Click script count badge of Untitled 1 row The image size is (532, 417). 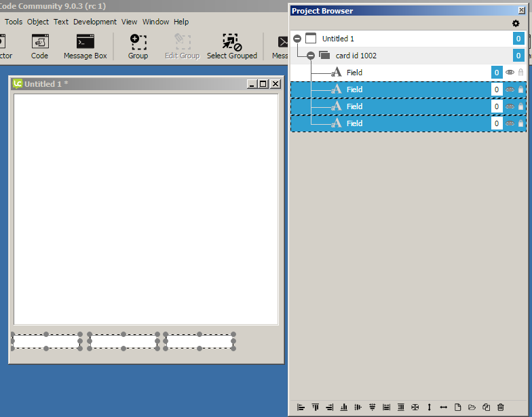(518, 39)
